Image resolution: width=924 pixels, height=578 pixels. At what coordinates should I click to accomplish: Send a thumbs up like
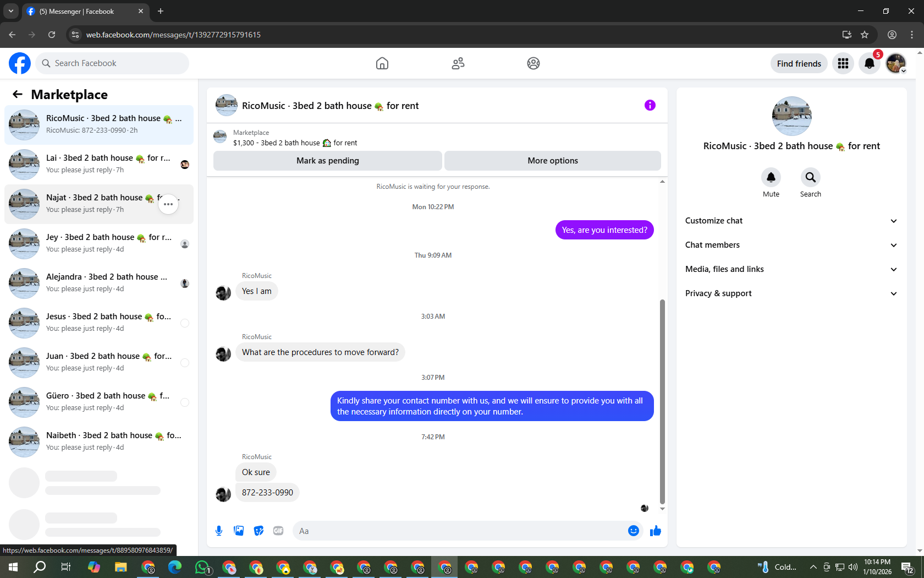(x=656, y=531)
